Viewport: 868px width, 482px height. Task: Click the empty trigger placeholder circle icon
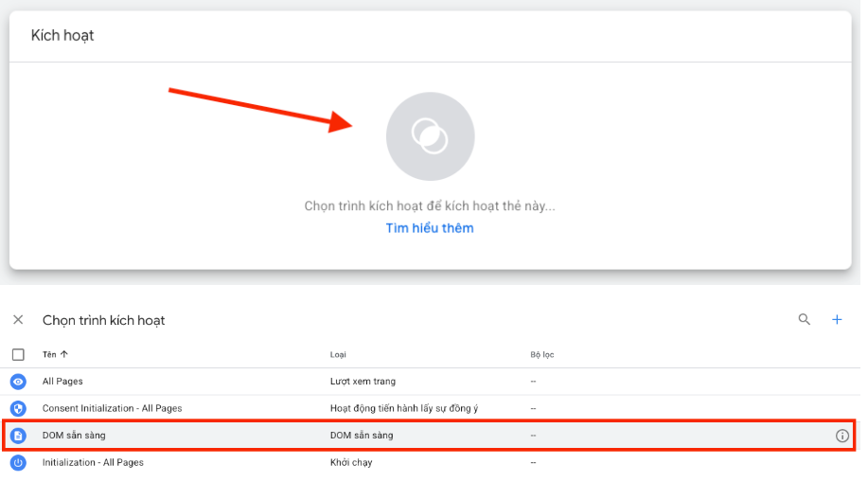click(x=430, y=137)
